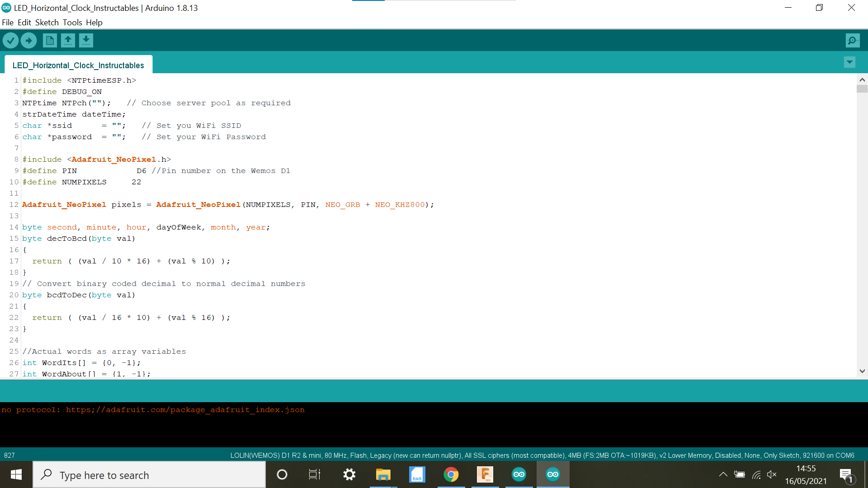
Task: Open a sketch using the Open arrow icon
Action: (x=68, y=41)
